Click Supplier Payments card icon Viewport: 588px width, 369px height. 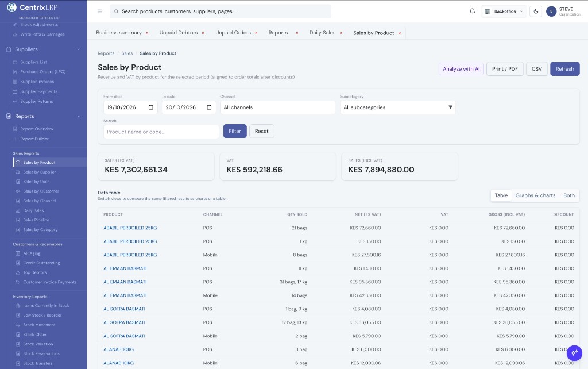tap(15, 91)
